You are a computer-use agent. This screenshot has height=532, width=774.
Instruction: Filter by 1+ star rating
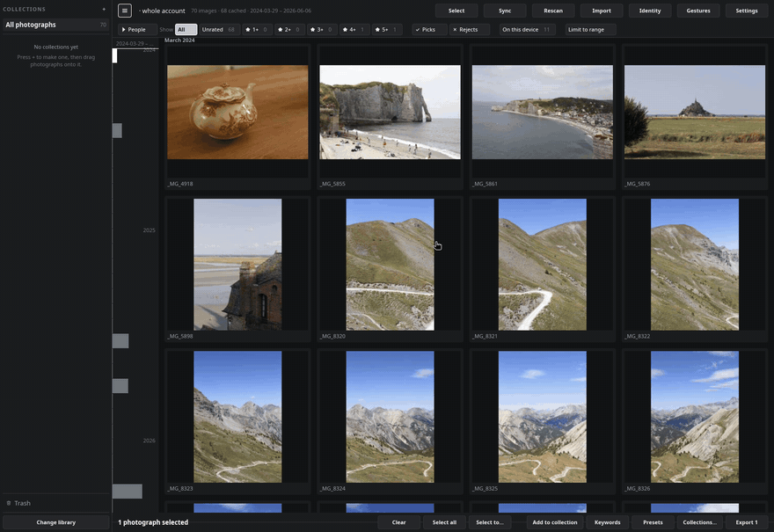257,30
